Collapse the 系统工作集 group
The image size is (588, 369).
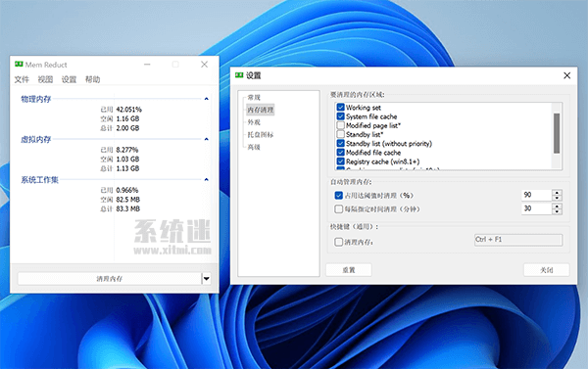pos(206,179)
